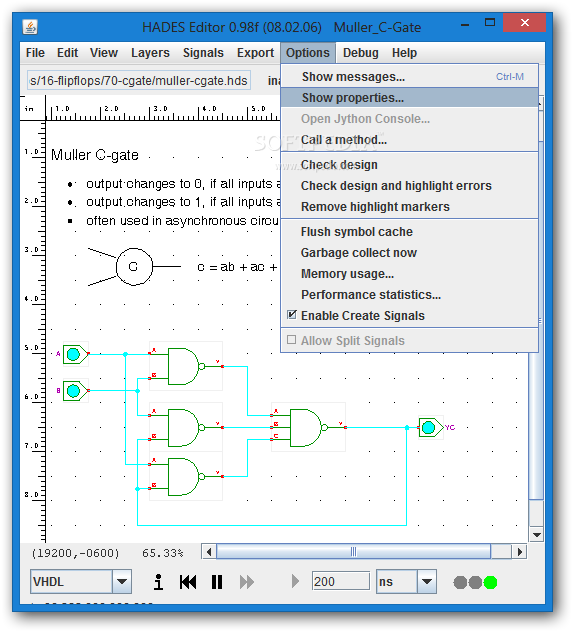Select the top NAND gate
Image resolution: width=573 pixels, height=632 pixels.
click(x=185, y=366)
